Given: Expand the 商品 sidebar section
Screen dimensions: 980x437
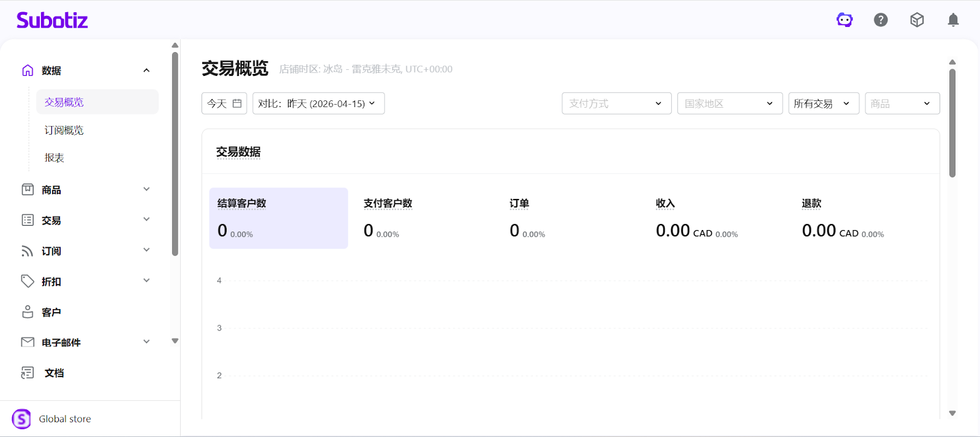Looking at the screenshot, I should click(x=146, y=189).
